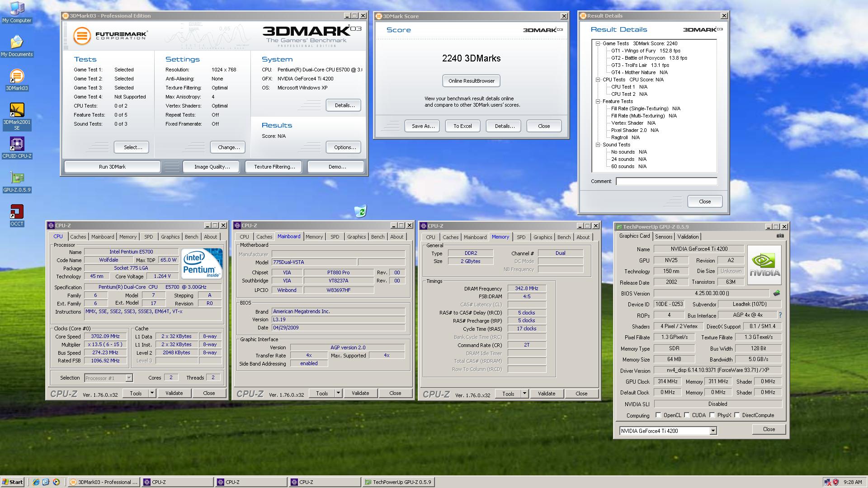Click 3DMark03 taskbar button
The height and width of the screenshot is (488, 868).
click(x=103, y=482)
